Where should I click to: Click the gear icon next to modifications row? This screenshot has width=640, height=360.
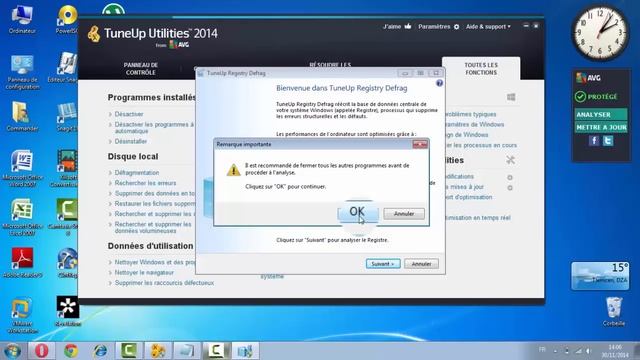pyautogui.click(x=510, y=178)
